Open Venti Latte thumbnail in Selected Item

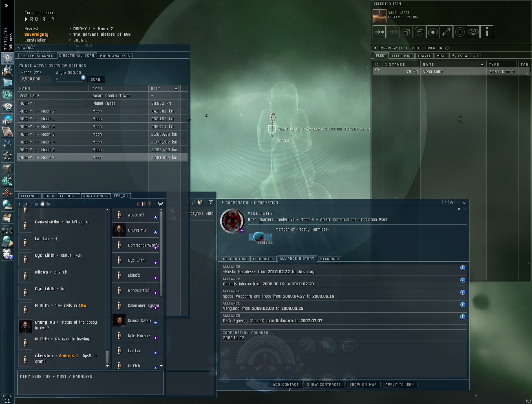coord(380,16)
